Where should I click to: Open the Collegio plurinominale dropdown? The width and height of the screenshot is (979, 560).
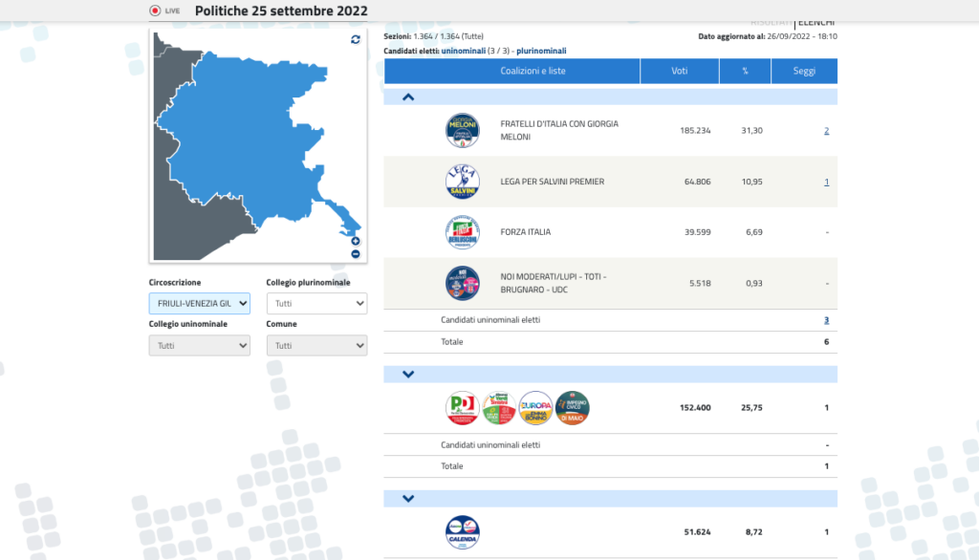pyautogui.click(x=316, y=303)
